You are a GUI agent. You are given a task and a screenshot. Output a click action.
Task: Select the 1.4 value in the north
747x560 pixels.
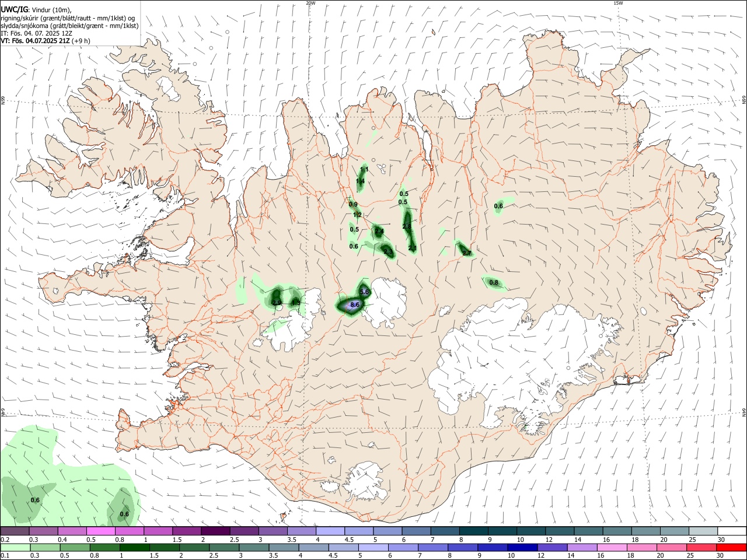[x=360, y=181]
